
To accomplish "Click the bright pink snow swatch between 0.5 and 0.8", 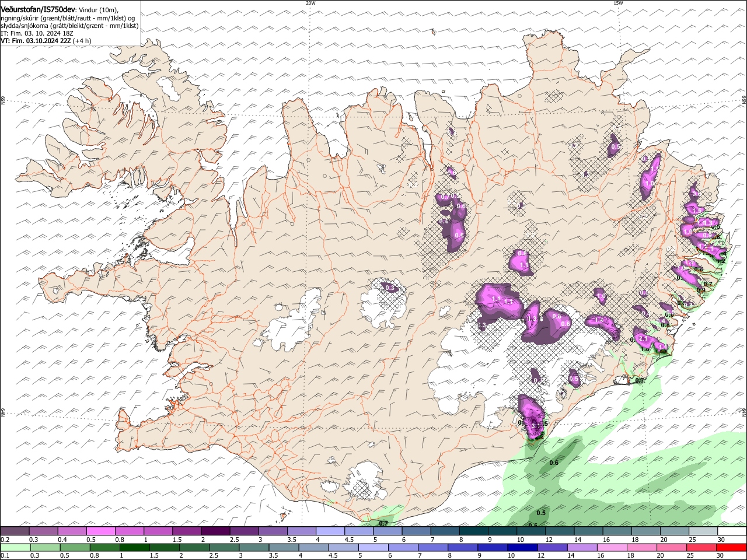I will point(100,531).
